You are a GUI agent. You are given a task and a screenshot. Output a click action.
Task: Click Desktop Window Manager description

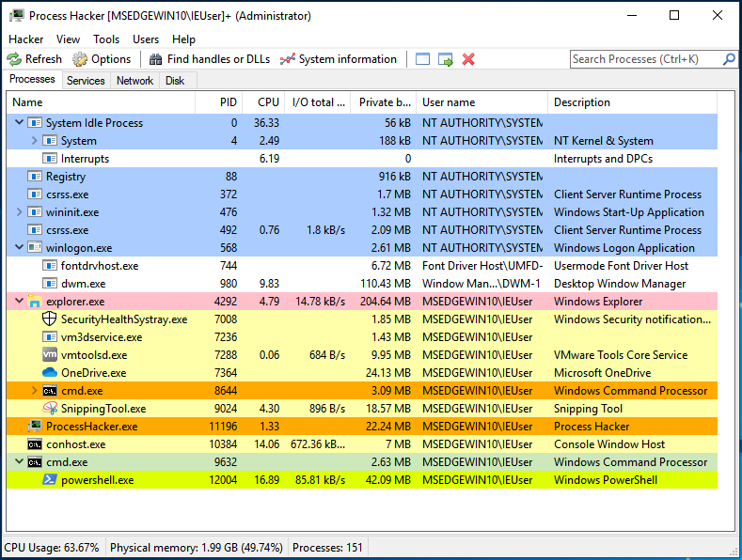click(620, 284)
